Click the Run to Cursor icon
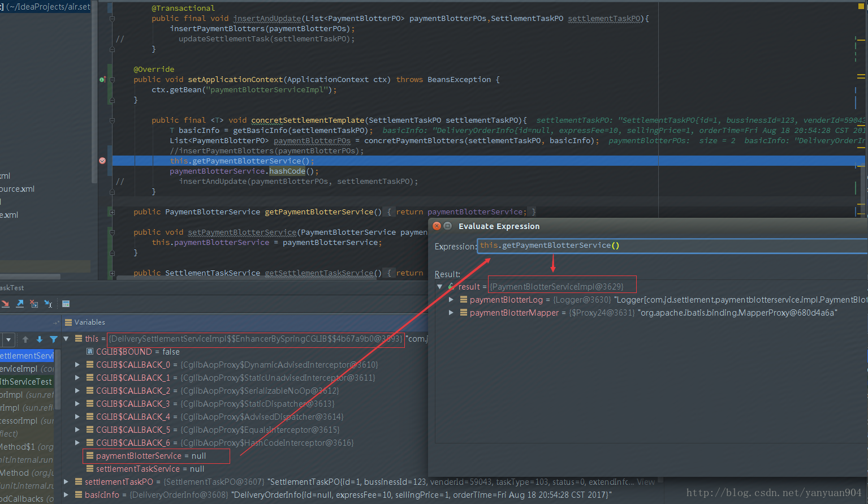868x504 pixels. [48, 304]
